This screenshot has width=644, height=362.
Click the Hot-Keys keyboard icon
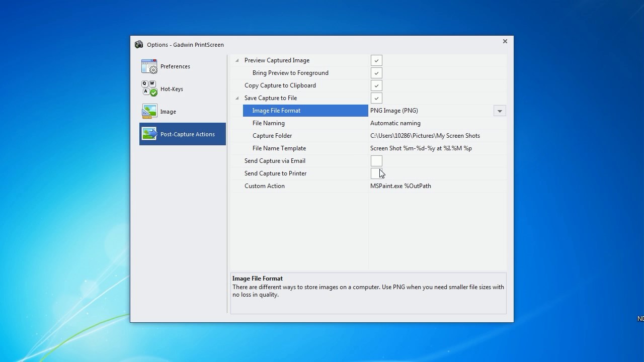149,88
